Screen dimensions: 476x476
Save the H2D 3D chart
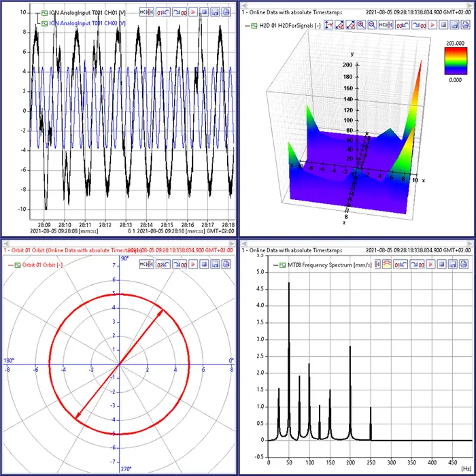coord(455,25)
